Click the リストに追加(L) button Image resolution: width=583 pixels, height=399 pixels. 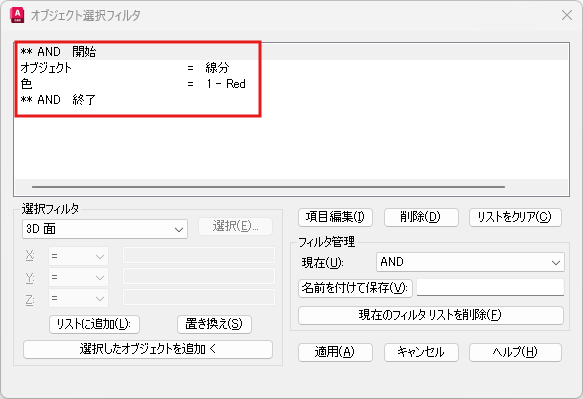(x=94, y=324)
